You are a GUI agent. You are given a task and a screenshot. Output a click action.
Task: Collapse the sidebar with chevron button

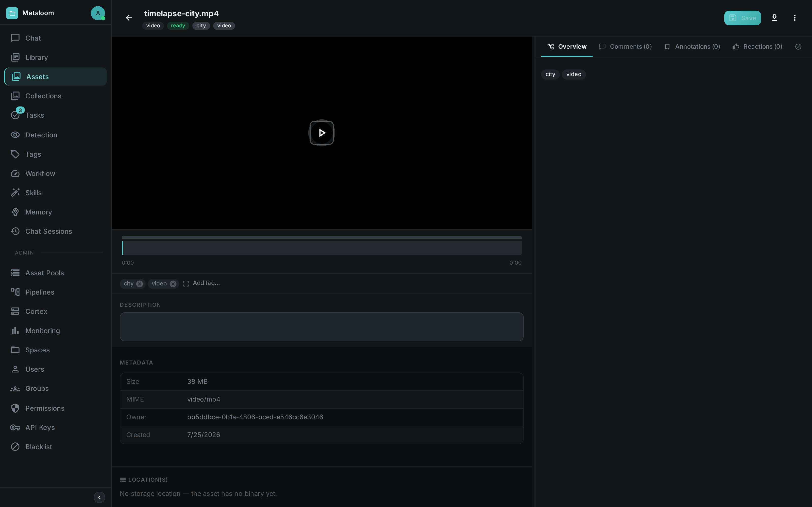(99, 497)
